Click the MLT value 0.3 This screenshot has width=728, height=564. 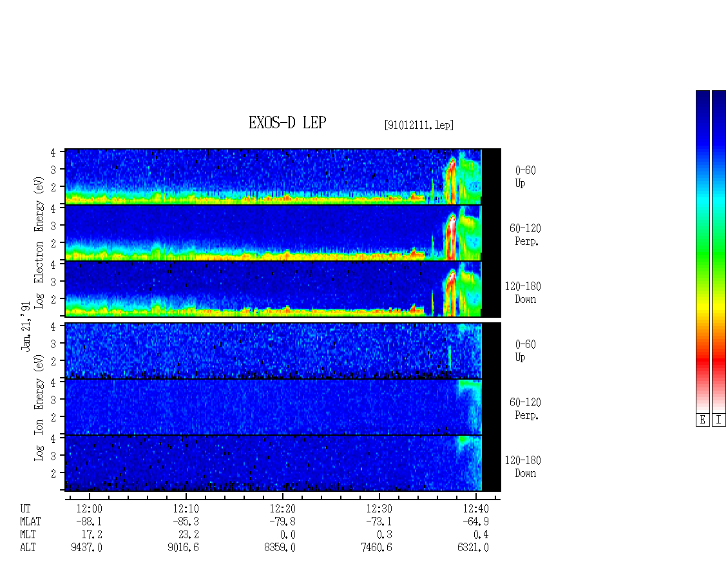click(x=385, y=535)
